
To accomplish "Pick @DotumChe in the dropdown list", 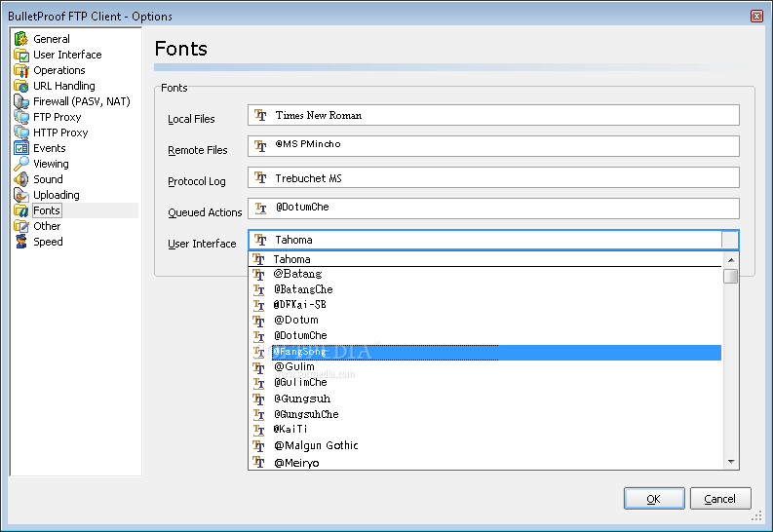I will point(485,336).
